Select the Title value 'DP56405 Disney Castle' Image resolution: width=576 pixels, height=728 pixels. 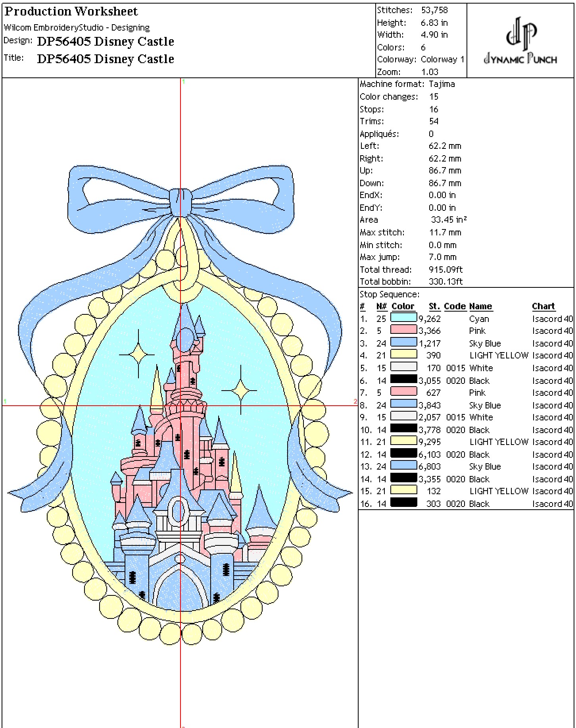tap(106, 59)
